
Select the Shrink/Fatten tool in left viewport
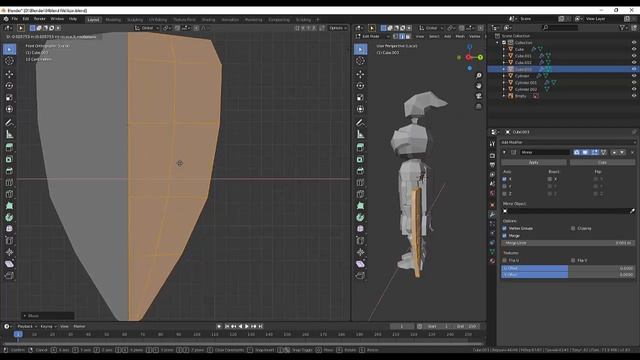9,252
